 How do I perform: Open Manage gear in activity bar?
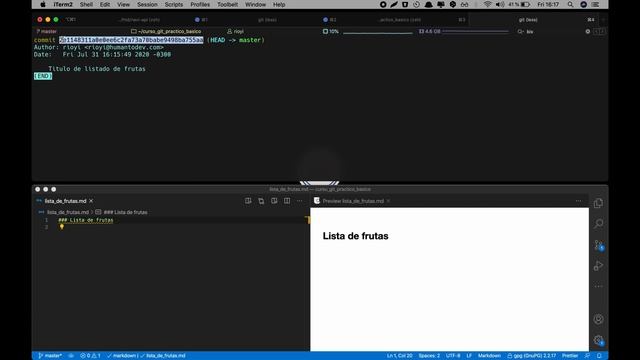point(598,340)
